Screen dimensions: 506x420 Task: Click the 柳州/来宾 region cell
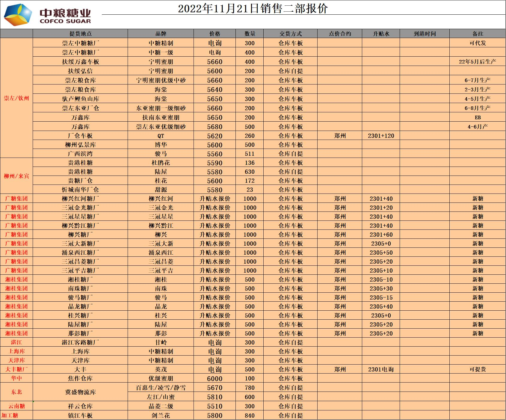click(16, 176)
